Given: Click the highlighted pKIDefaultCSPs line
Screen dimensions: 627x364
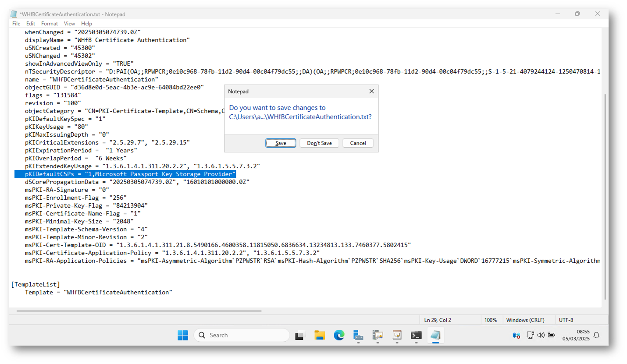Looking at the screenshot, I should pyautogui.click(x=125, y=174).
